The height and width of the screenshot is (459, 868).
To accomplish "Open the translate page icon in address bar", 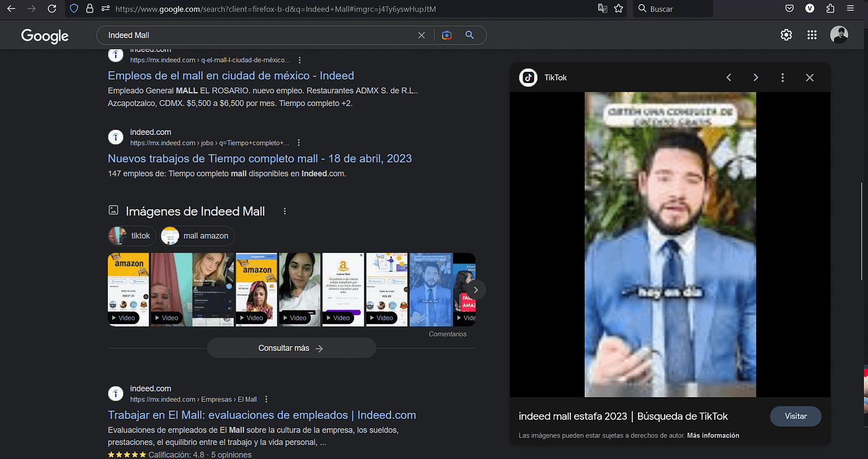I will [x=602, y=9].
